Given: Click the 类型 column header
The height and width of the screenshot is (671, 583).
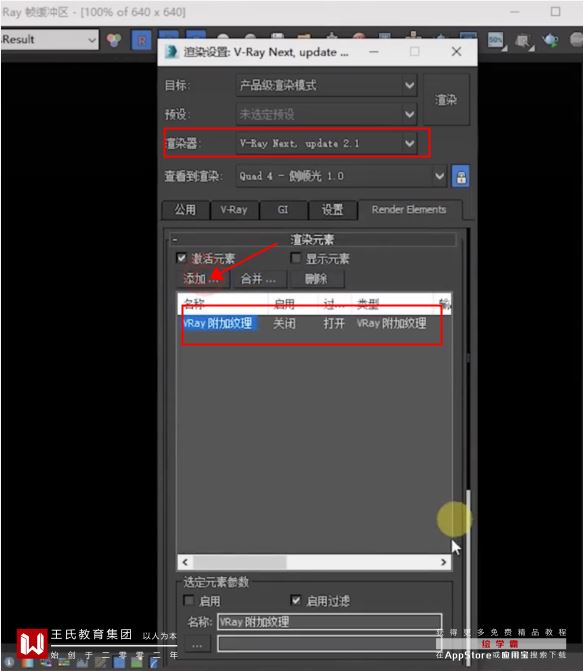Looking at the screenshot, I should (392, 304).
